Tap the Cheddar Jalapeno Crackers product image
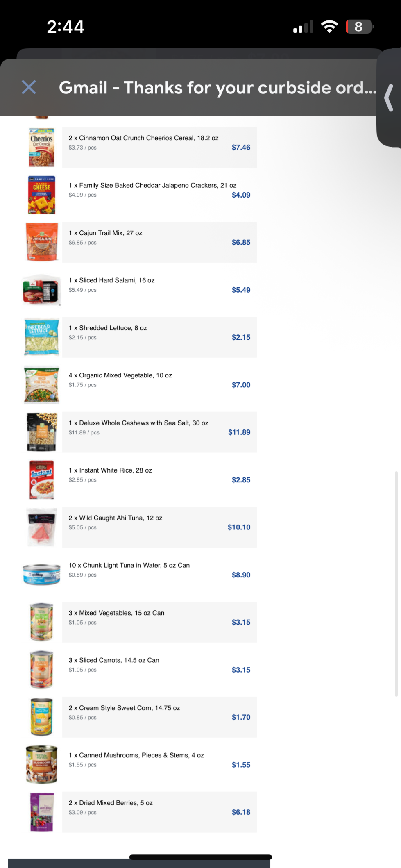Viewport: 401px width, 868px height. [41, 195]
